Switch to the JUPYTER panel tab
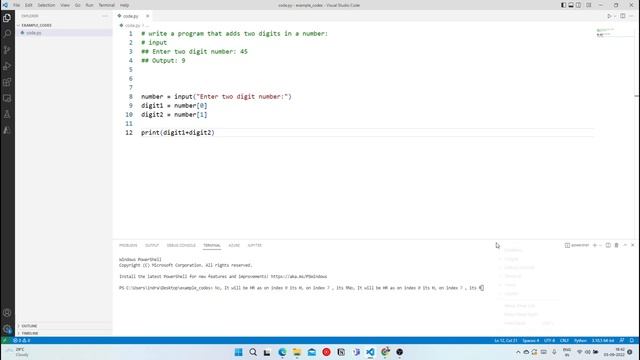 255,245
